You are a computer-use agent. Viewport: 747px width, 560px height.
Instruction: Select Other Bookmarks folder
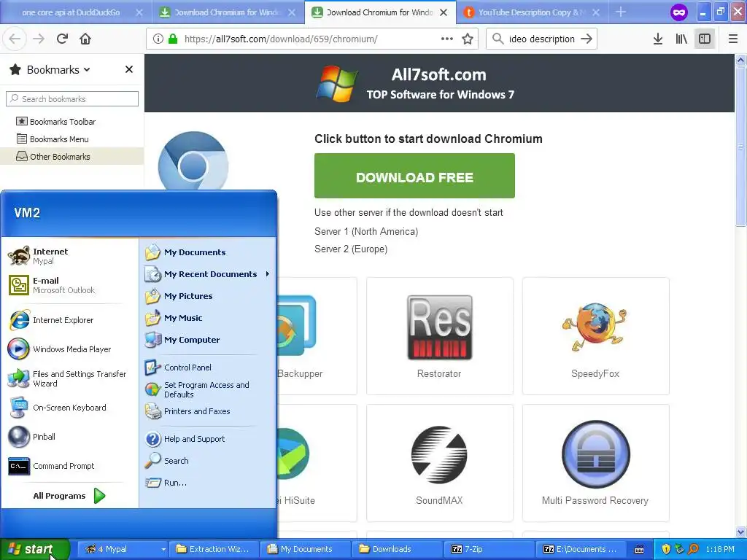point(72,157)
